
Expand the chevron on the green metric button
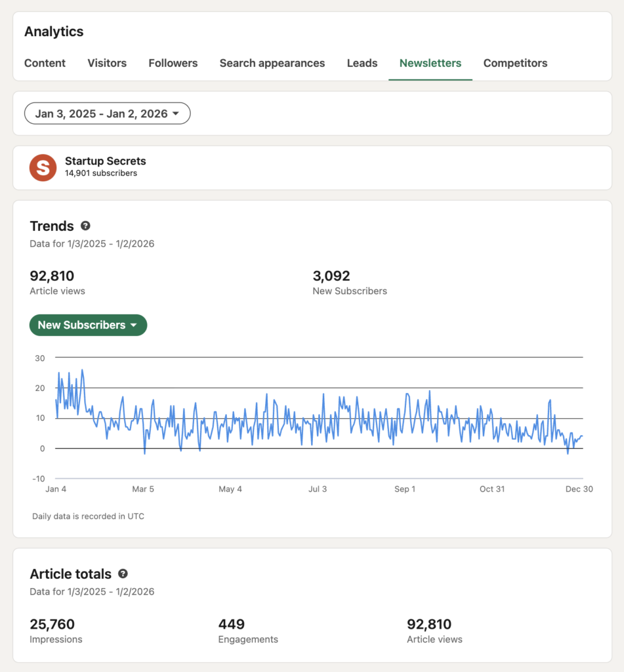click(133, 325)
